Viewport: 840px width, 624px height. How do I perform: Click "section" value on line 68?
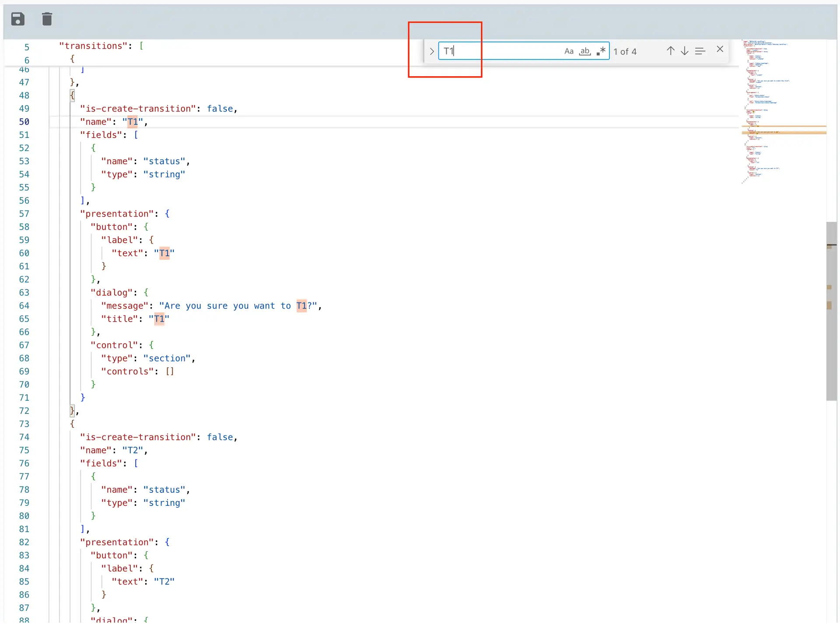point(167,358)
